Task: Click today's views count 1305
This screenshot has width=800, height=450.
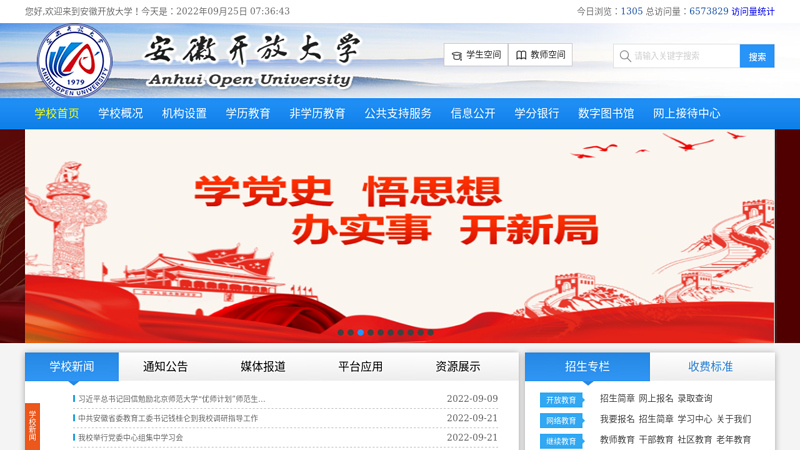Action: click(632, 11)
